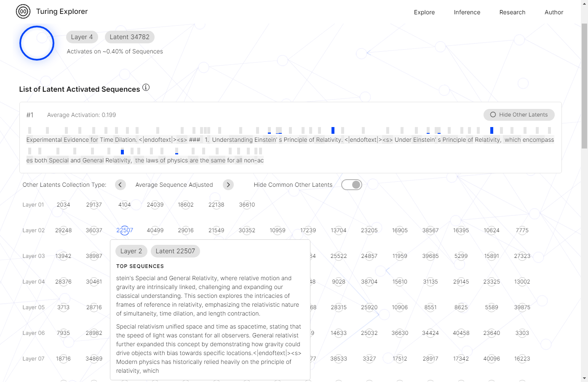Click the Turing Explorer logo icon
This screenshot has width=588, height=382.
click(23, 11)
